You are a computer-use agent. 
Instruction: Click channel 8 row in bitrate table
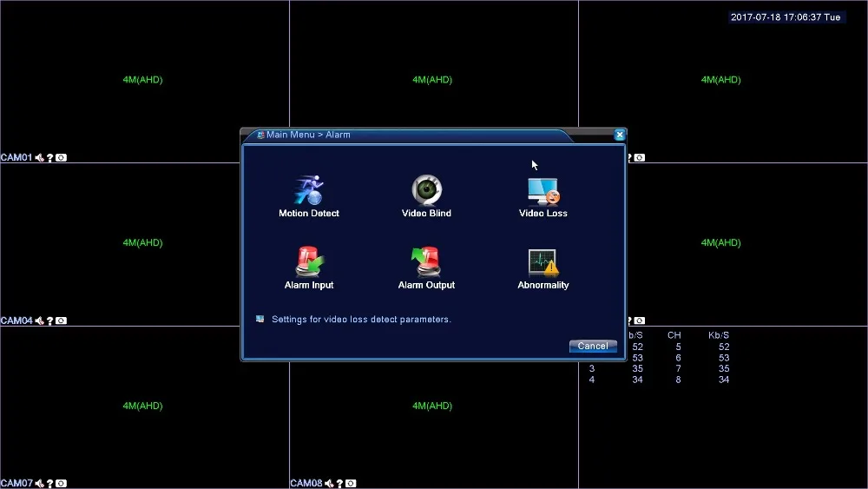700,380
